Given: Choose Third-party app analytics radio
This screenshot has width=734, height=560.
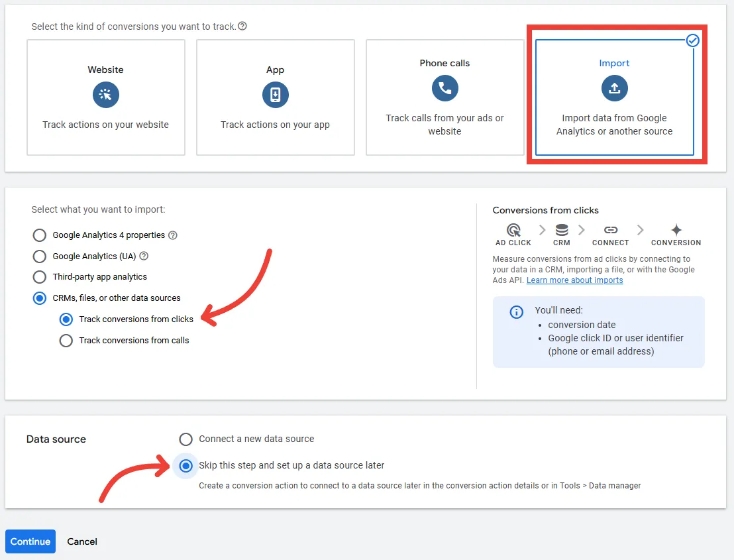Looking at the screenshot, I should tap(39, 277).
